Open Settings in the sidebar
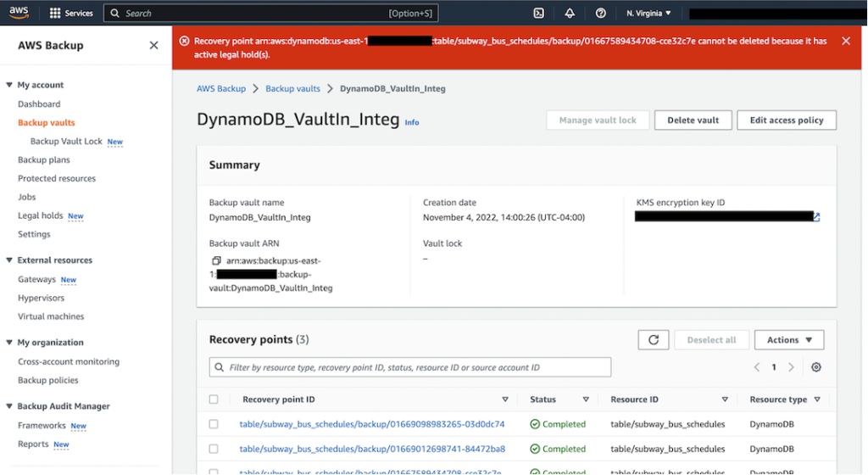868x475 pixels. coord(34,234)
